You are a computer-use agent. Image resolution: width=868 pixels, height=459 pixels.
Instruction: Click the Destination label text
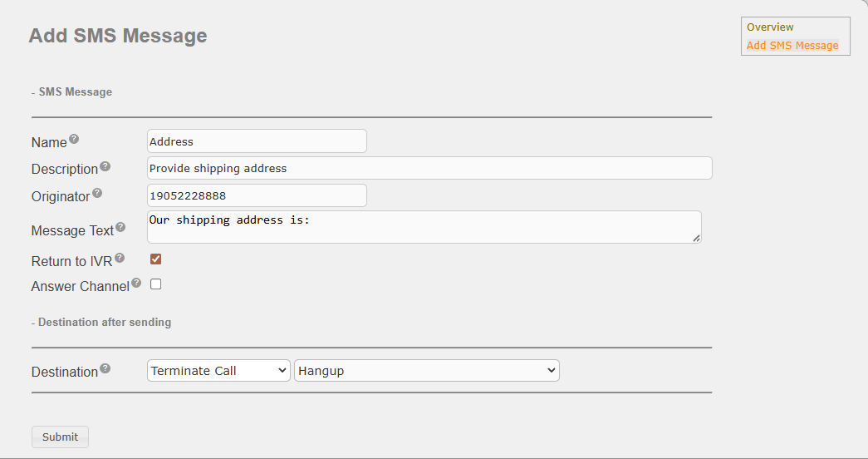click(x=65, y=372)
